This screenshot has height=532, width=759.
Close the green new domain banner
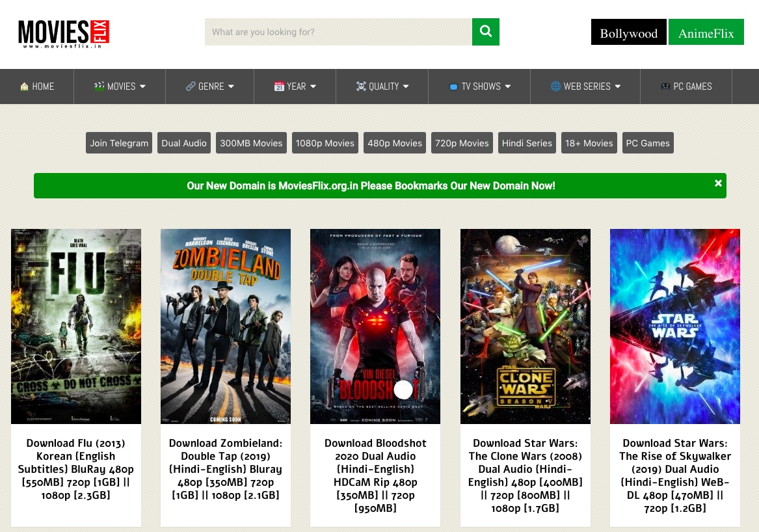click(718, 183)
